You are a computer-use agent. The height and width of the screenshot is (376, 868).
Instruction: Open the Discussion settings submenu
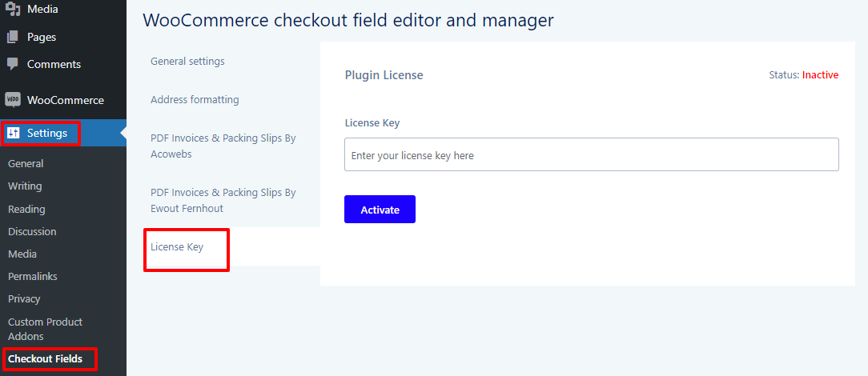(x=32, y=232)
